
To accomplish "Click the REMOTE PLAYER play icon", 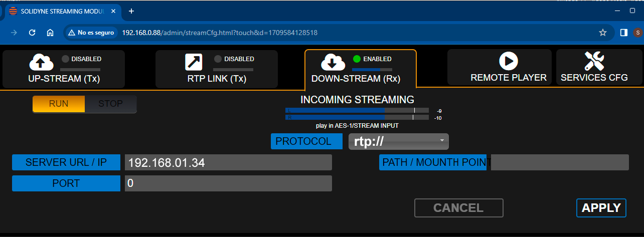I will (x=509, y=62).
